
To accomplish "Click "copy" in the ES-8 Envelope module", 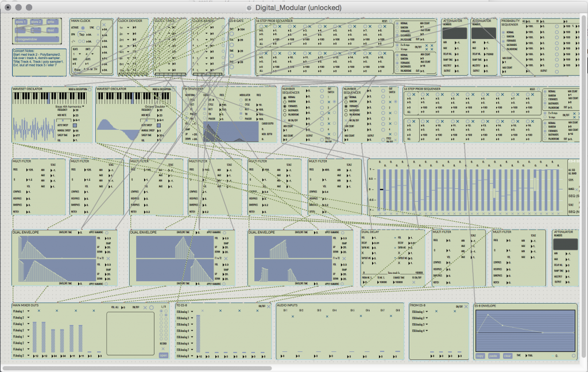I will (x=480, y=356).
